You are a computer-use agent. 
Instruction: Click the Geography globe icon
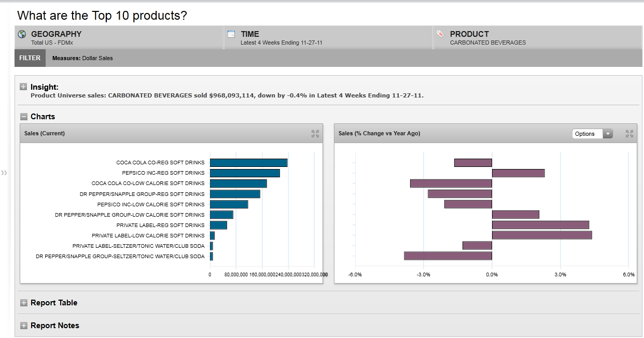22,34
